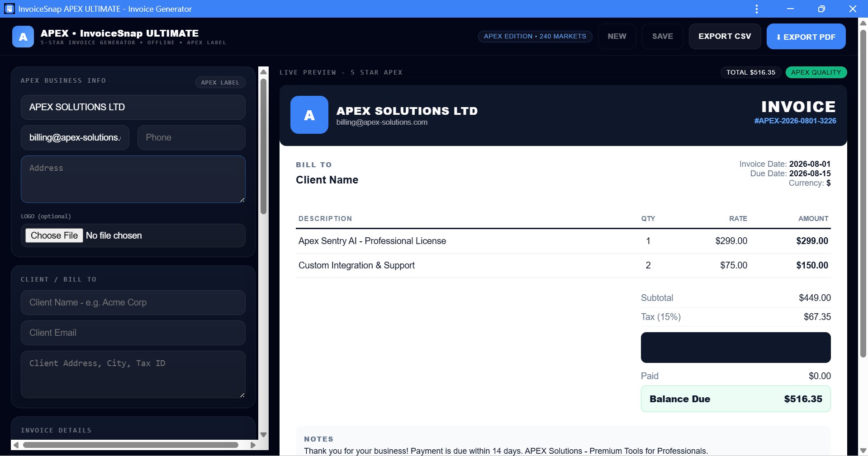Click the SAVE button
Image resolution: width=868 pixels, height=456 pixels.
coord(663,36)
